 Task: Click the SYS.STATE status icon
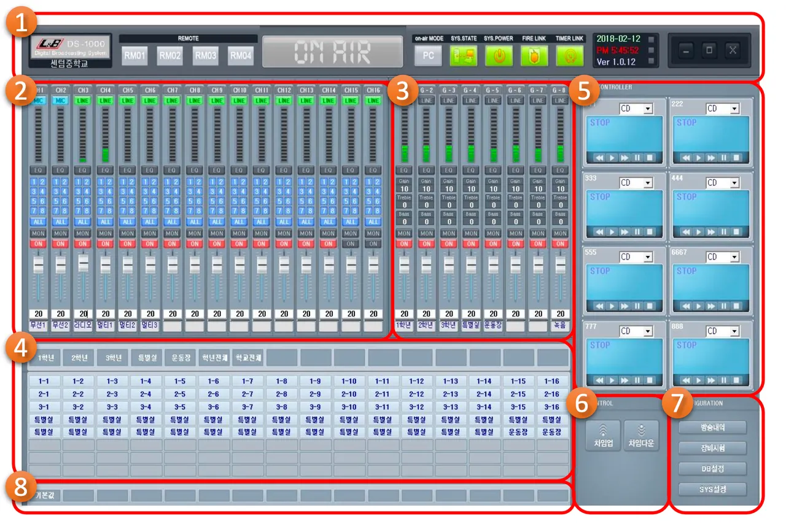(463, 57)
